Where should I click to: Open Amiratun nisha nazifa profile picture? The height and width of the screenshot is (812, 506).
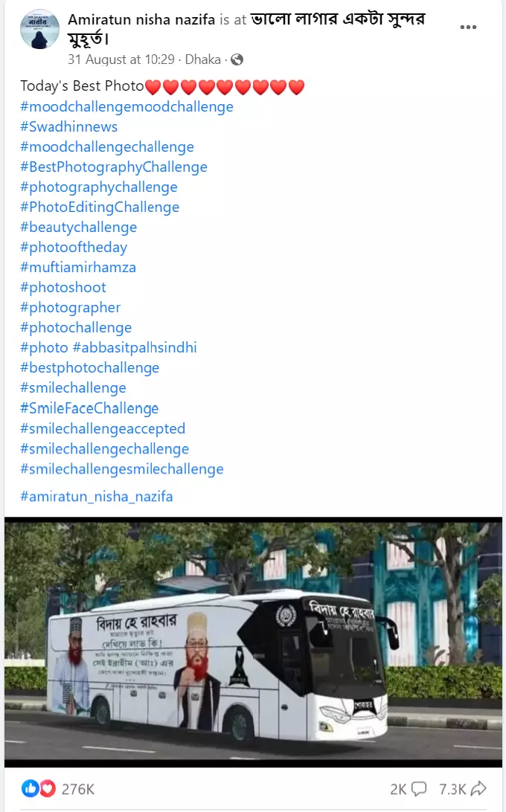tap(40, 29)
